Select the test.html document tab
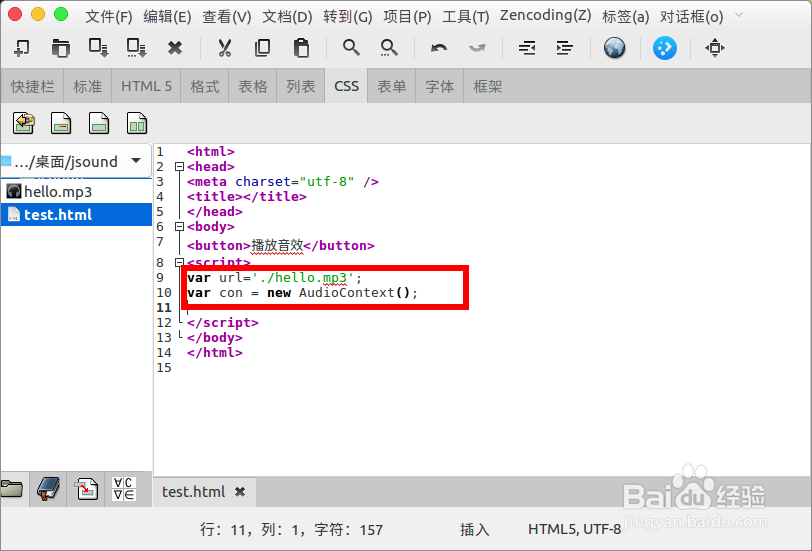The image size is (812, 551). [194, 491]
